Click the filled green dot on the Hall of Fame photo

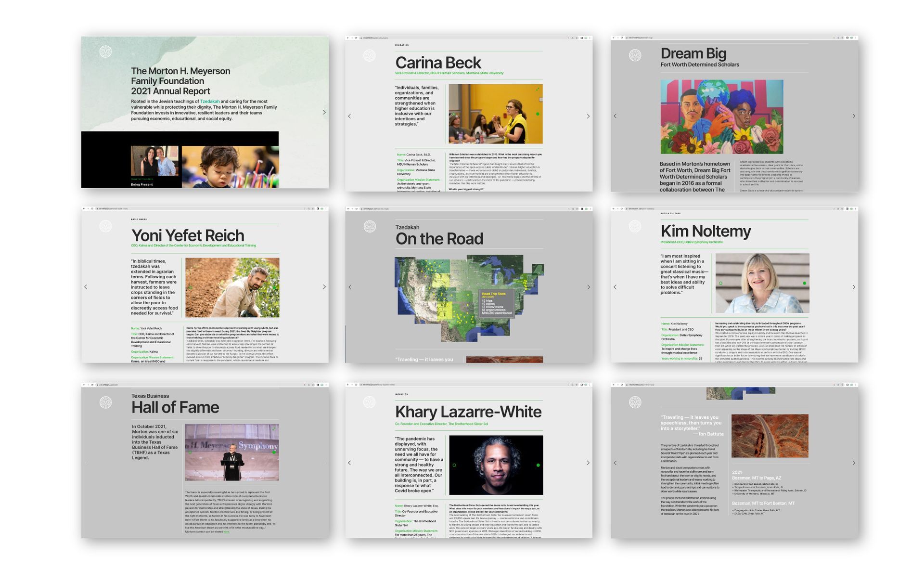point(274,453)
